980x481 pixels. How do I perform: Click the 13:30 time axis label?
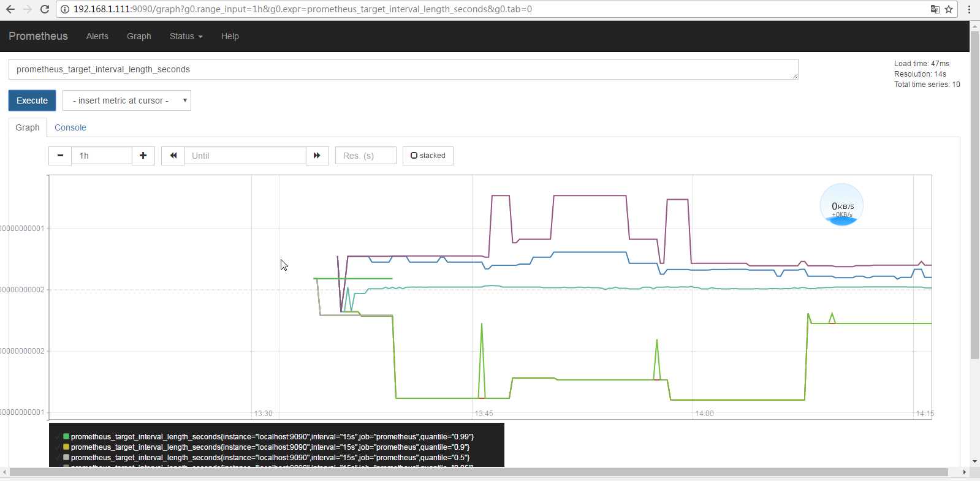[263, 414]
